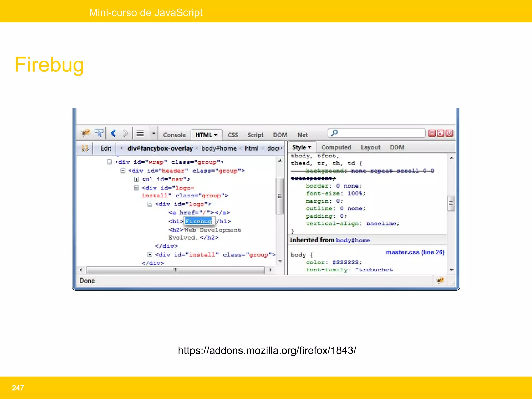This screenshot has width=532, height=399.
Task: Go forward with the gray right arrow
Action: click(x=125, y=134)
